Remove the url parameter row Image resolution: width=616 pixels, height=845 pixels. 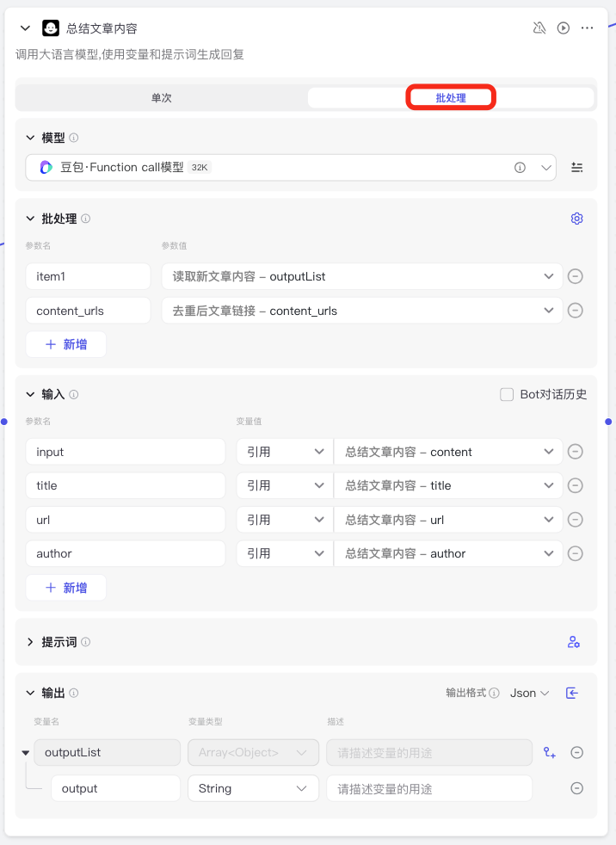point(576,520)
